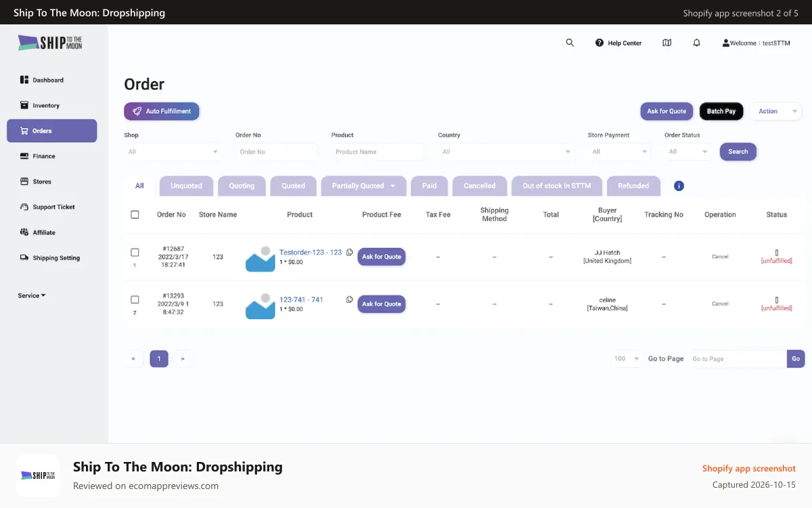
Task: Click the Batch Pay button
Action: tap(721, 111)
